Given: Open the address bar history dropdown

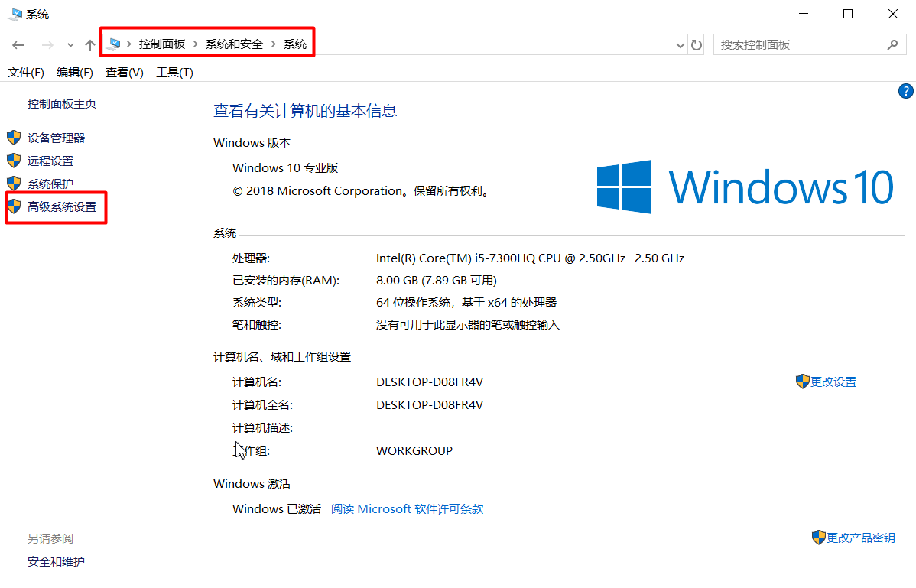Looking at the screenshot, I should coord(680,45).
